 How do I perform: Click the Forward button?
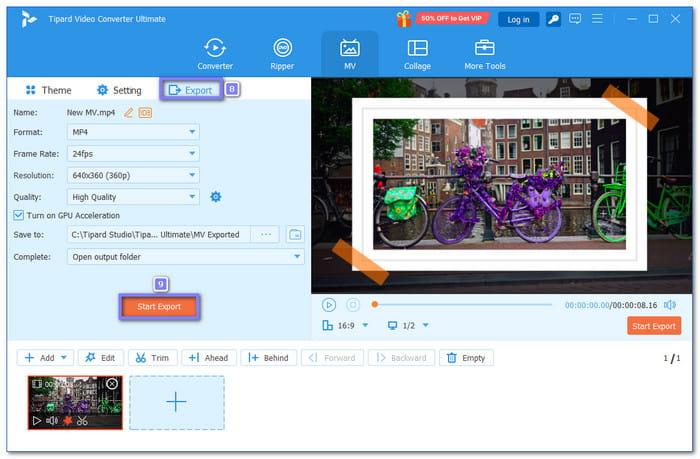[332, 358]
